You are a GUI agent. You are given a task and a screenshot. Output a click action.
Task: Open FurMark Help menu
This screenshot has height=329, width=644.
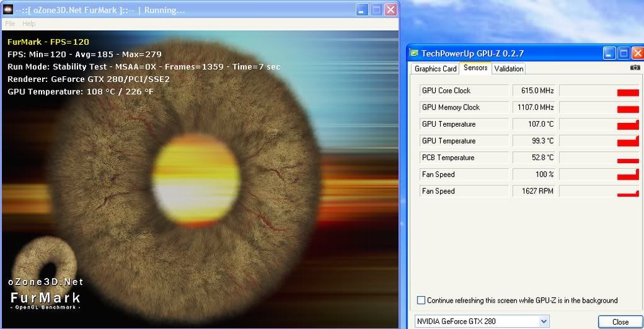pyautogui.click(x=29, y=24)
